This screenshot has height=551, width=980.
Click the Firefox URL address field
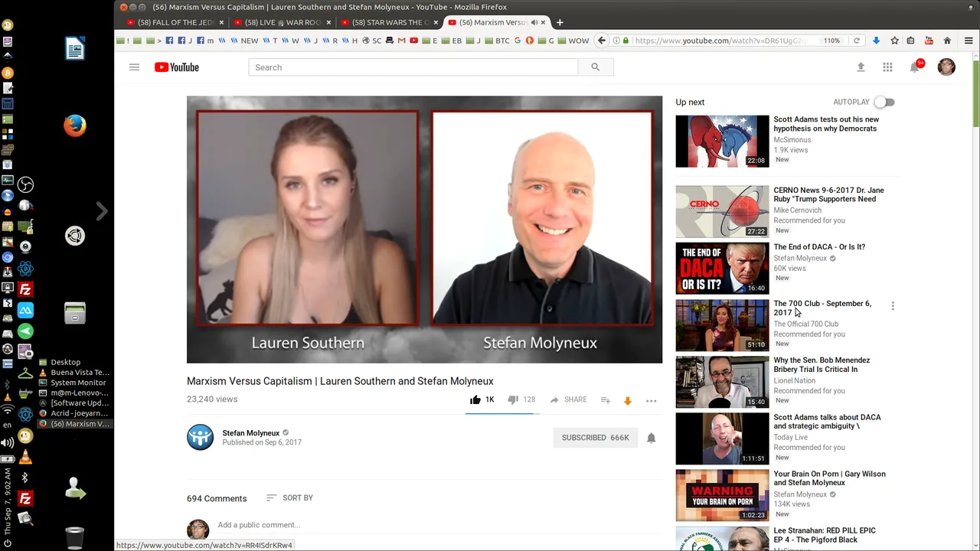pyautogui.click(x=720, y=41)
